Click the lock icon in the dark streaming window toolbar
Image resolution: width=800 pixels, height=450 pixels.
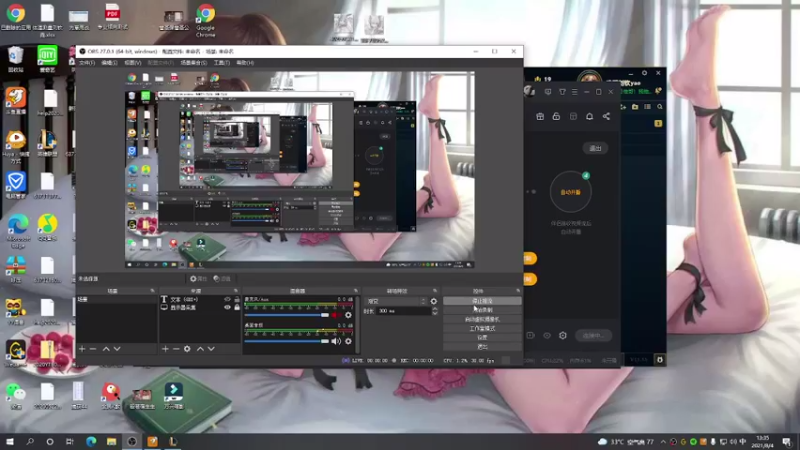(556, 116)
